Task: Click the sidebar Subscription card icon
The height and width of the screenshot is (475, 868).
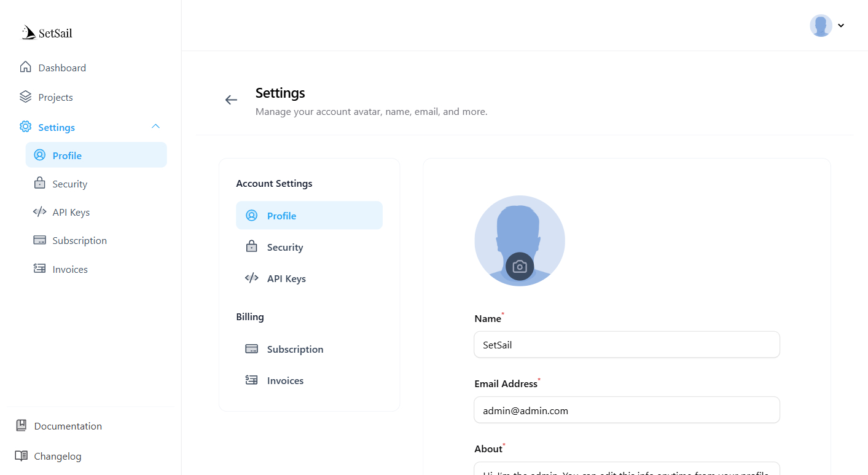Action: coord(40,240)
